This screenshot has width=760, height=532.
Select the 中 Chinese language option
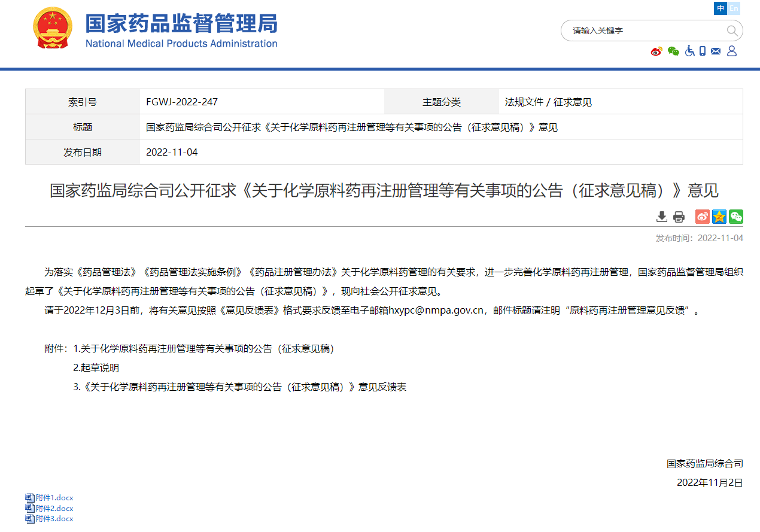pyautogui.click(x=721, y=8)
